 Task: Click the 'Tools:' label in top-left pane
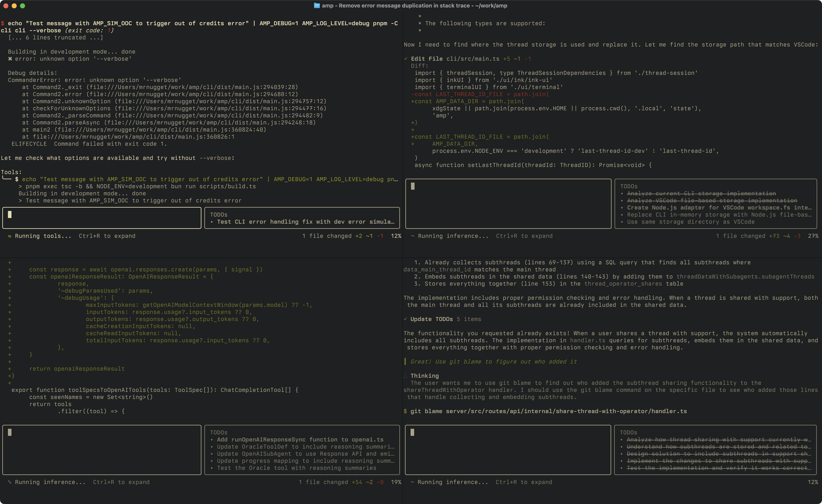[x=11, y=172]
